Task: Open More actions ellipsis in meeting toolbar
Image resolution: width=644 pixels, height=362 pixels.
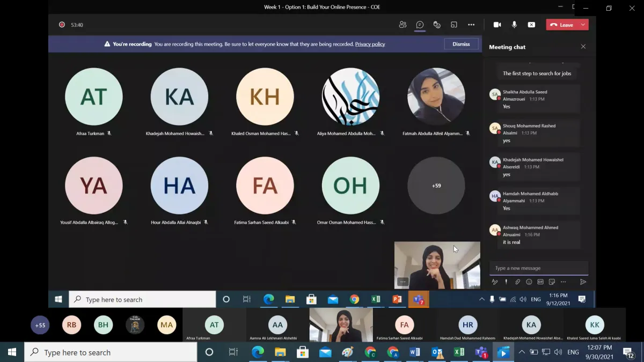Action: (471, 25)
